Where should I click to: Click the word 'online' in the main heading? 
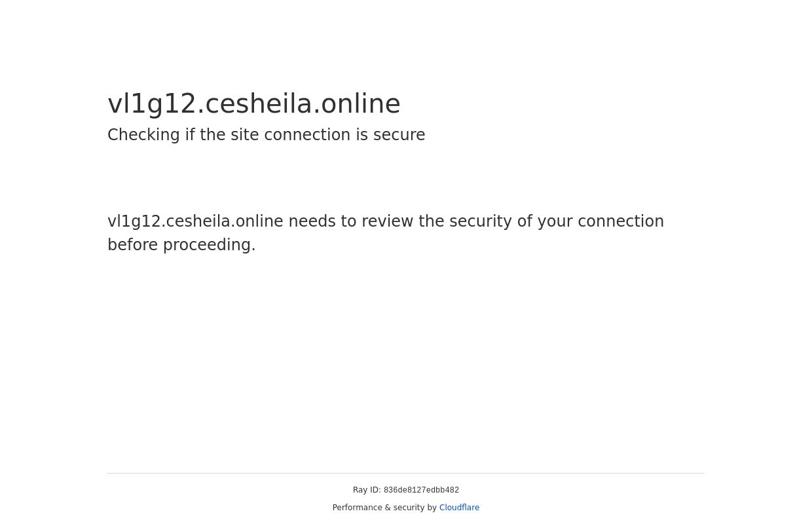(x=360, y=104)
